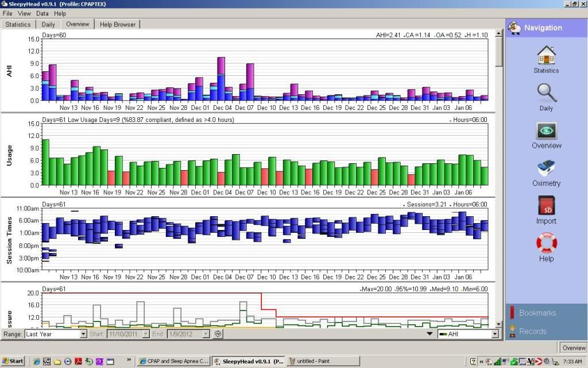Click the sheep icon in the Navigation header
Image resolution: width=588 pixels, height=368 pixels.
(514, 28)
